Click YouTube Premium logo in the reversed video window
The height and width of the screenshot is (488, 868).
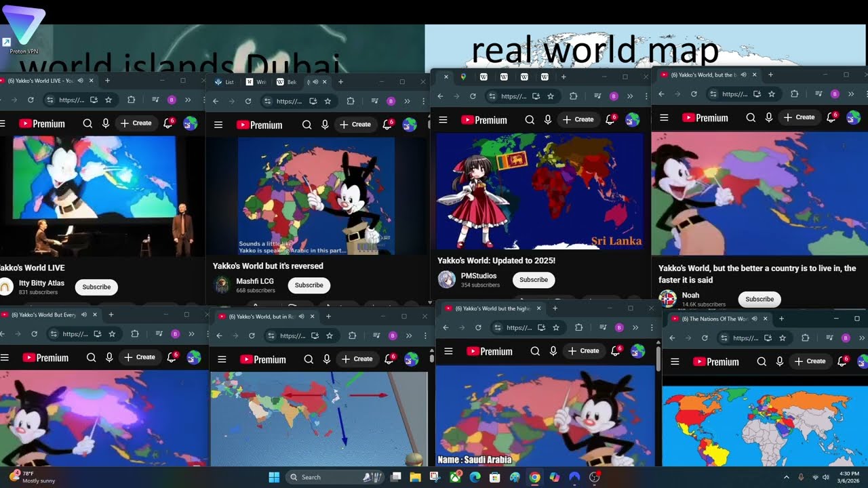click(x=259, y=125)
